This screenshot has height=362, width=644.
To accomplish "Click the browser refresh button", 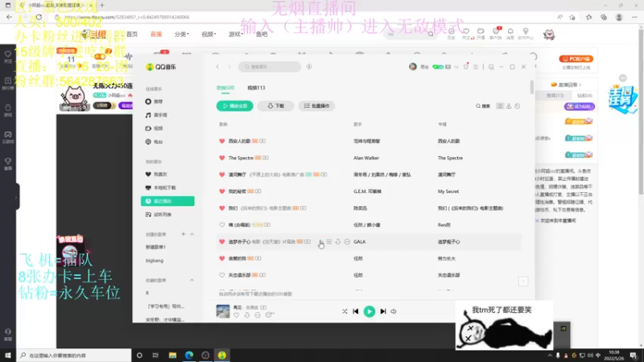I will click(39, 17).
